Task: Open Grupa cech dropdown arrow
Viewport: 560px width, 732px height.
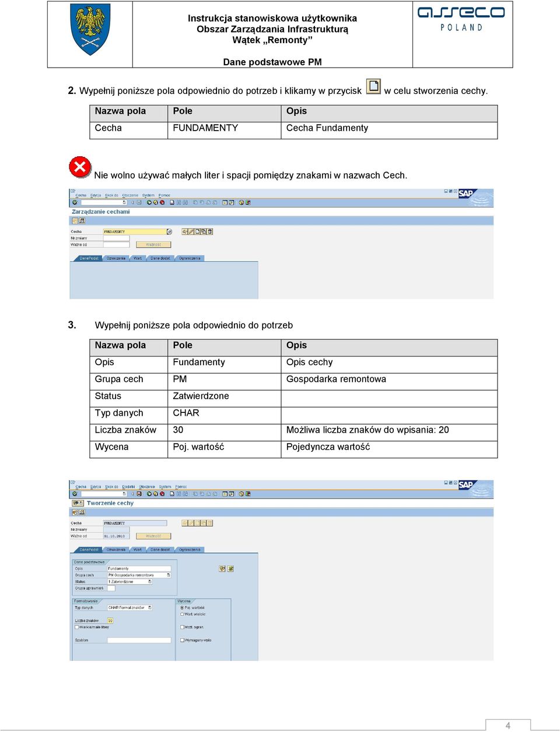Action: (169, 575)
